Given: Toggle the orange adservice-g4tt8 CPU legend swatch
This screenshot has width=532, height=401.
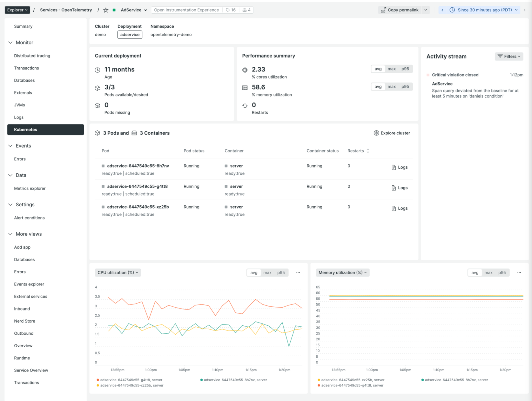Looking at the screenshot, I should click(98, 380).
